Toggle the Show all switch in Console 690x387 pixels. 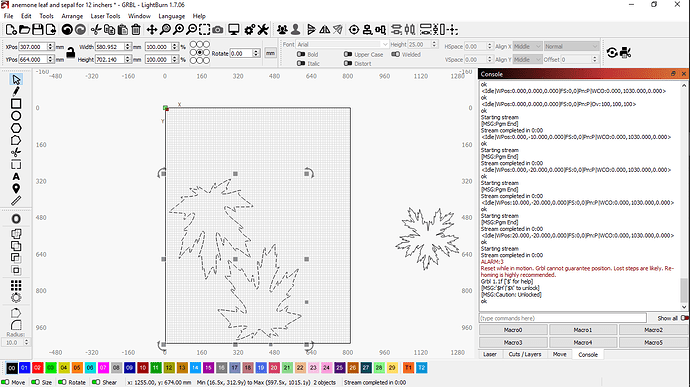(x=672, y=318)
